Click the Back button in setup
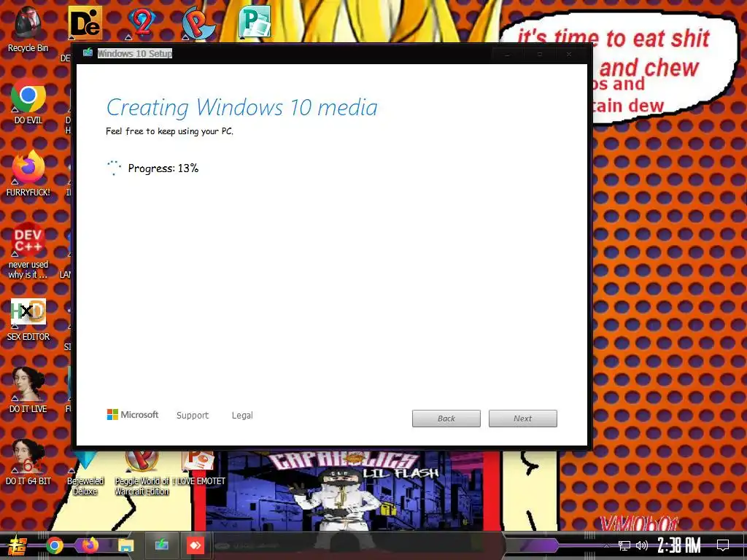 click(x=446, y=419)
